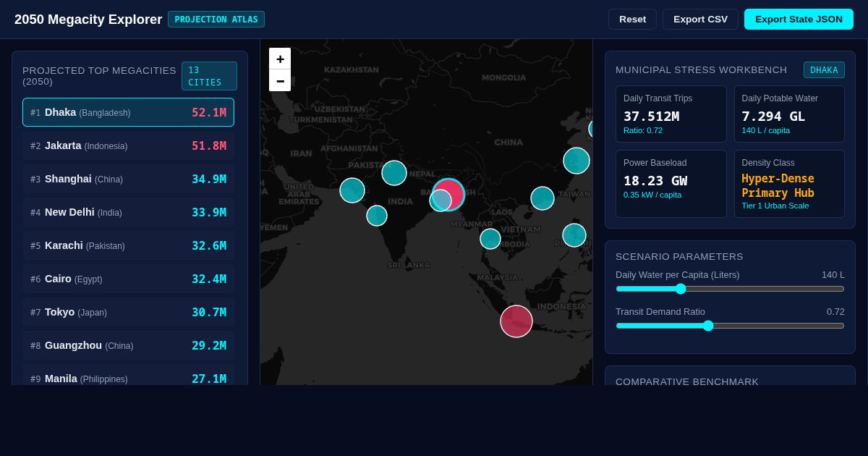This screenshot has height=456, width=868.
Task: Select the Guangzhou marker in southern China
Action: click(542, 198)
